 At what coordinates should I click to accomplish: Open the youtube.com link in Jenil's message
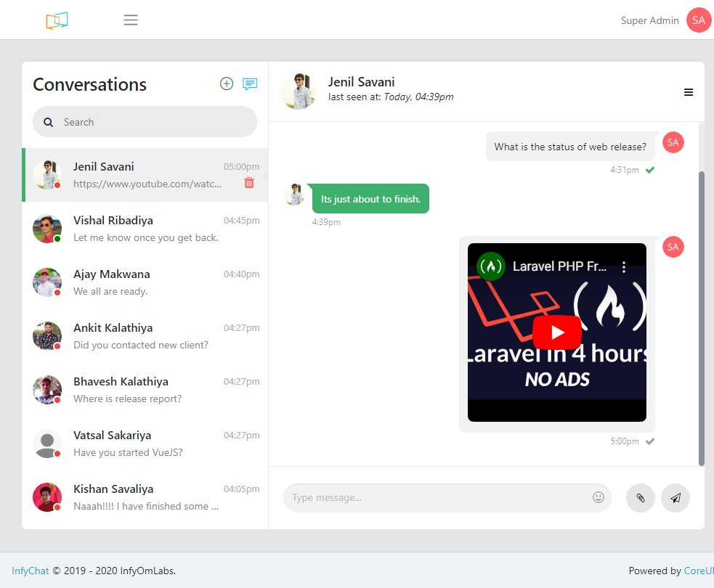145,184
